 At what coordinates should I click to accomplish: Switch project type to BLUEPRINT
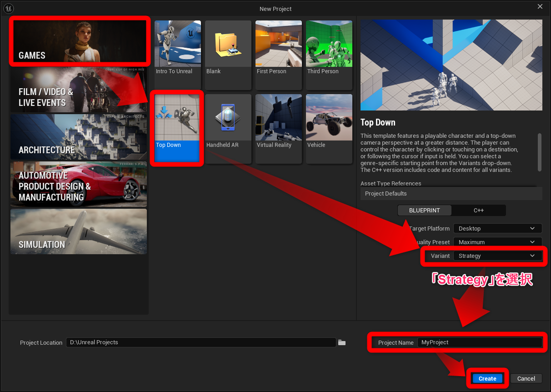[x=425, y=211]
